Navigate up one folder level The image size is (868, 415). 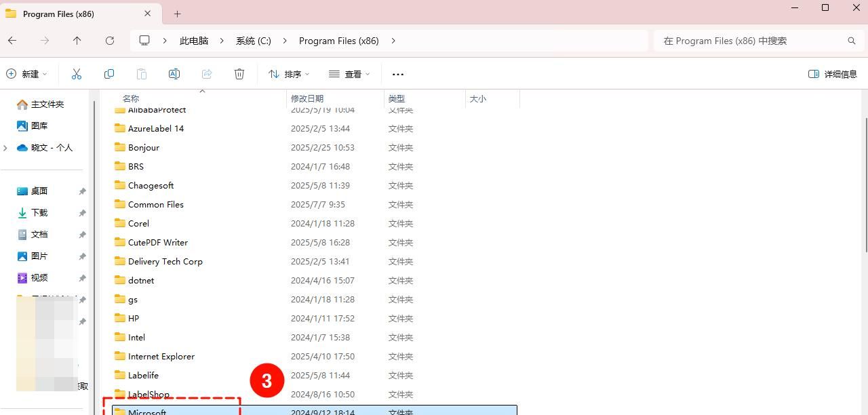coord(77,41)
